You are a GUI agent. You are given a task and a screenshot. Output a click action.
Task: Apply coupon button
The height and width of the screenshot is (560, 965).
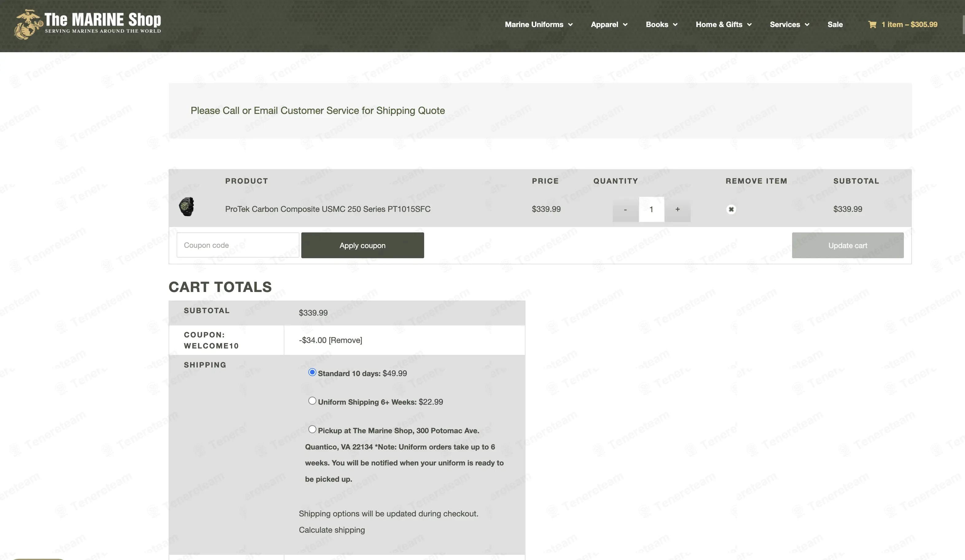(x=362, y=245)
